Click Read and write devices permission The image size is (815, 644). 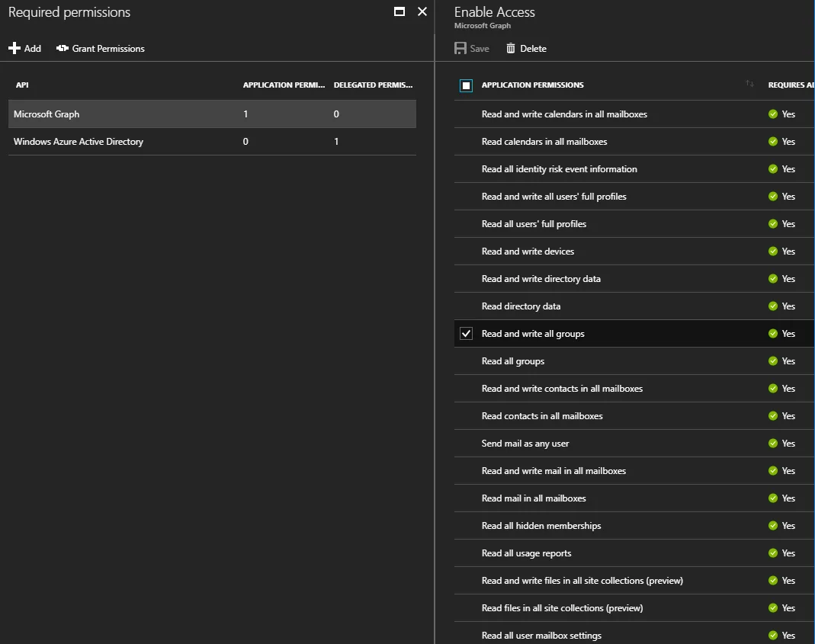click(528, 251)
